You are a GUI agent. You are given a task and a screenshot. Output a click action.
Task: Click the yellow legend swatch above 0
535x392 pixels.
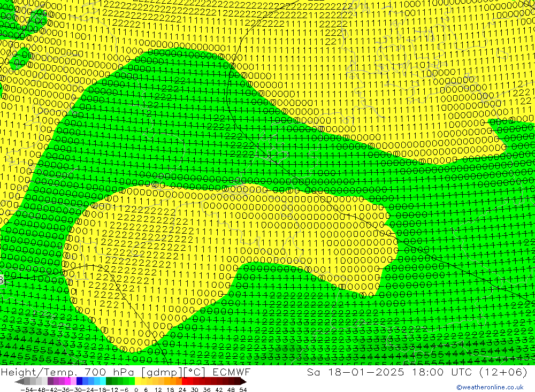point(137,381)
